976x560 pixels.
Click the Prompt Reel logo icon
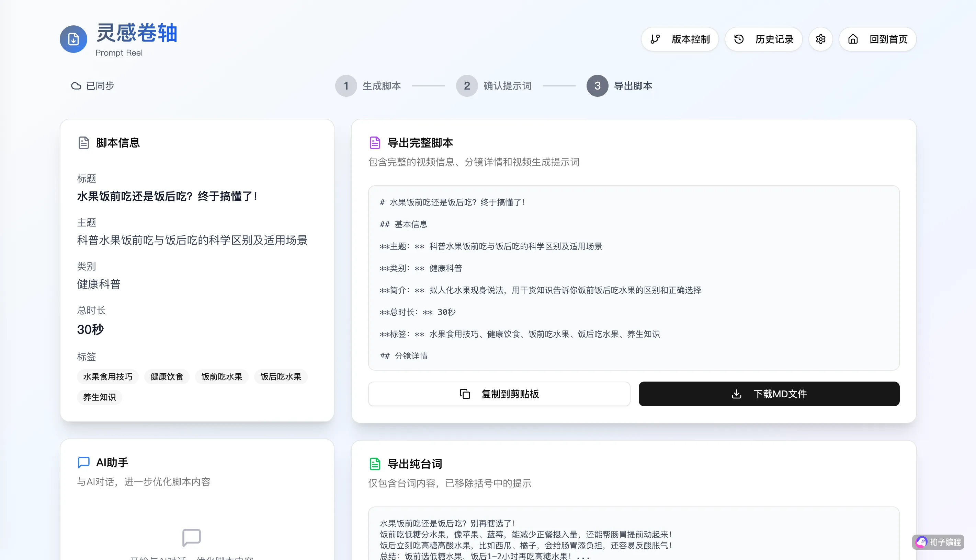73,39
